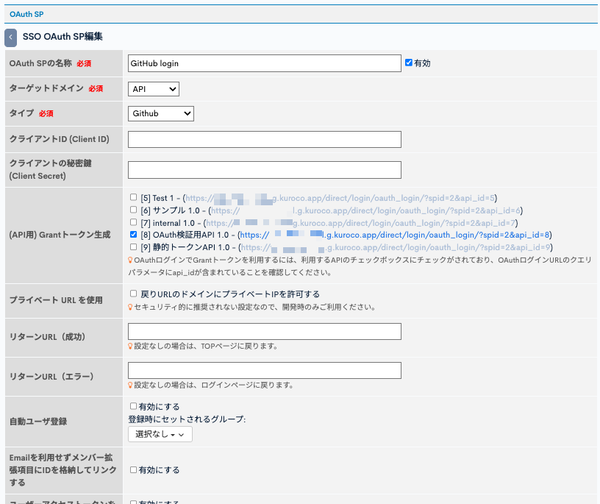Check the [6] サンプル 1.0 checkbox

pyautogui.click(x=133, y=210)
